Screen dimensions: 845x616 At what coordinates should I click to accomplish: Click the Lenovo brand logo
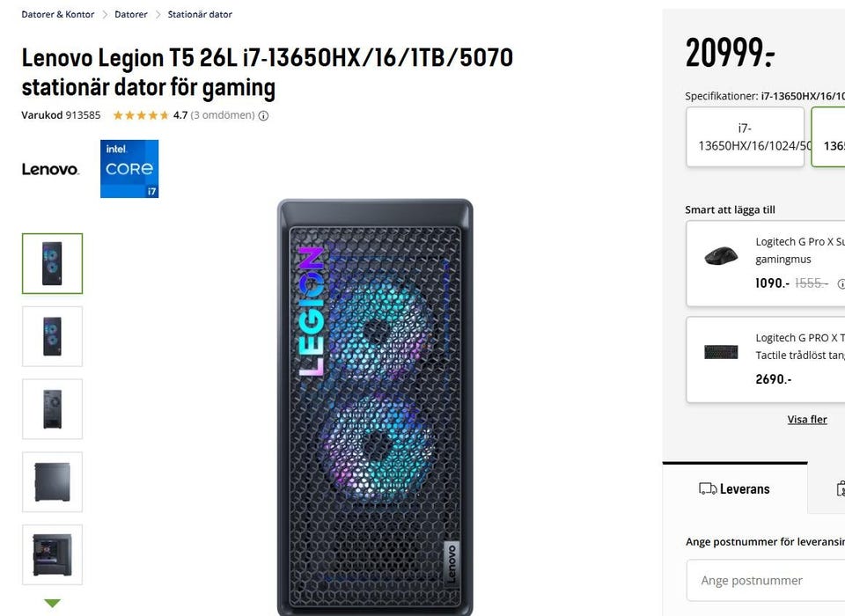[x=50, y=169]
